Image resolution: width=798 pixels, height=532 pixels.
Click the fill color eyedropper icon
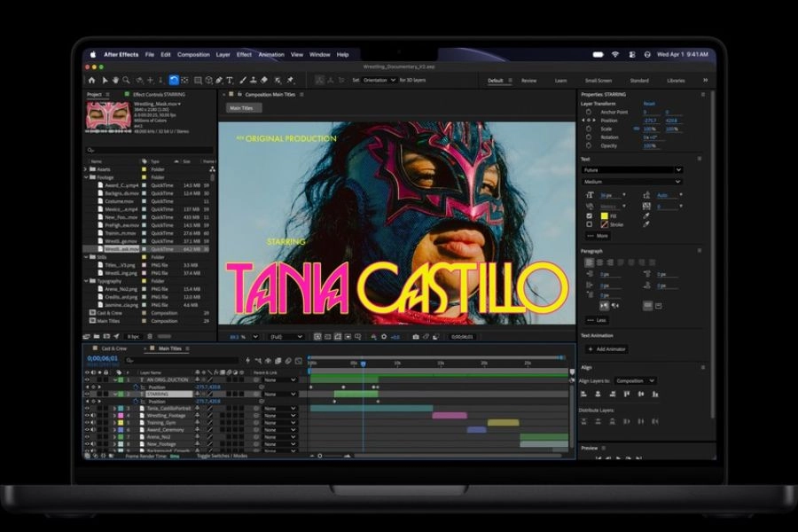(x=646, y=215)
